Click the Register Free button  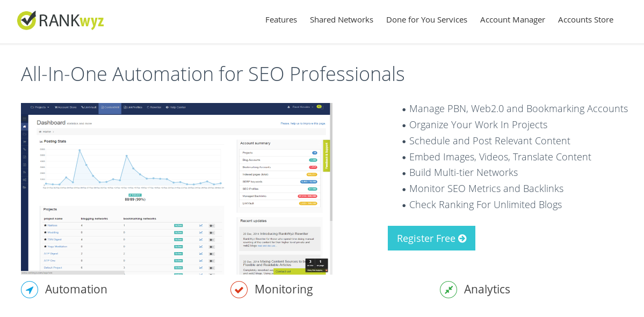click(x=431, y=238)
